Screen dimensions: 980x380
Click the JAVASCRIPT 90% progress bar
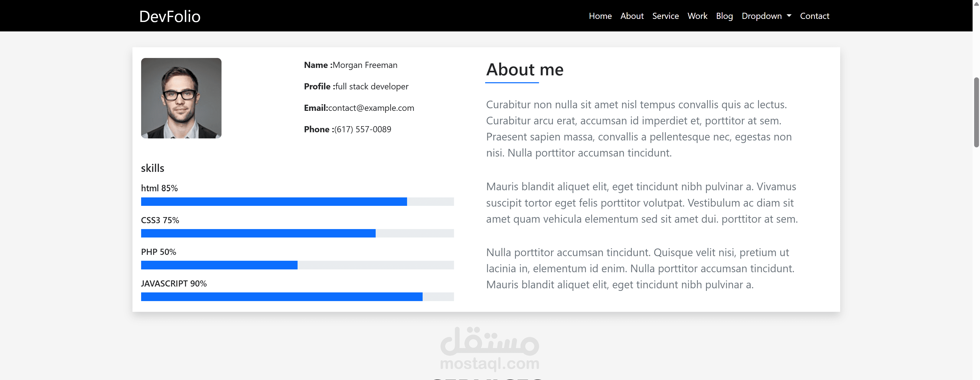click(x=298, y=296)
